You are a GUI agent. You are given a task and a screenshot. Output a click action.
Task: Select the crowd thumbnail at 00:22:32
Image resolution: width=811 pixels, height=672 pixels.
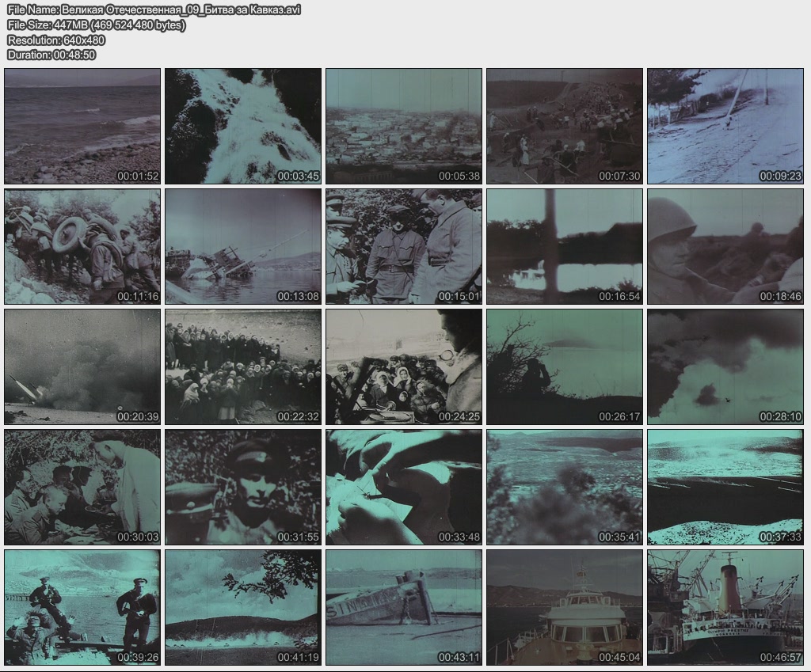tap(243, 366)
